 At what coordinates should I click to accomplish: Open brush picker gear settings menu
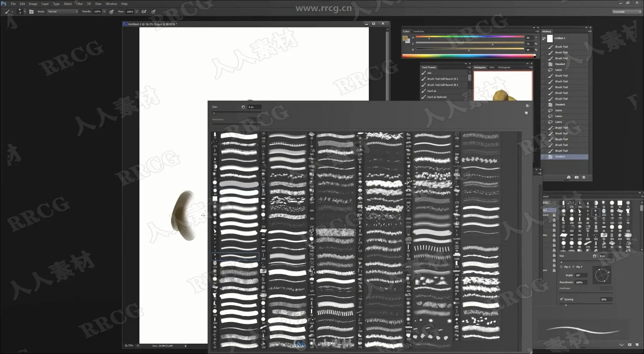coord(527,106)
